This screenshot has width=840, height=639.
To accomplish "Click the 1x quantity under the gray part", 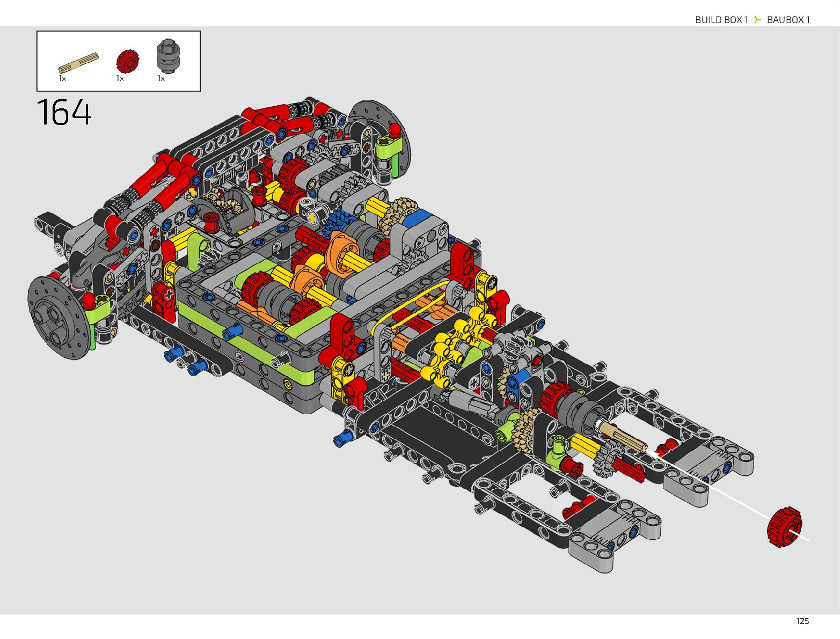I will (161, 79).
